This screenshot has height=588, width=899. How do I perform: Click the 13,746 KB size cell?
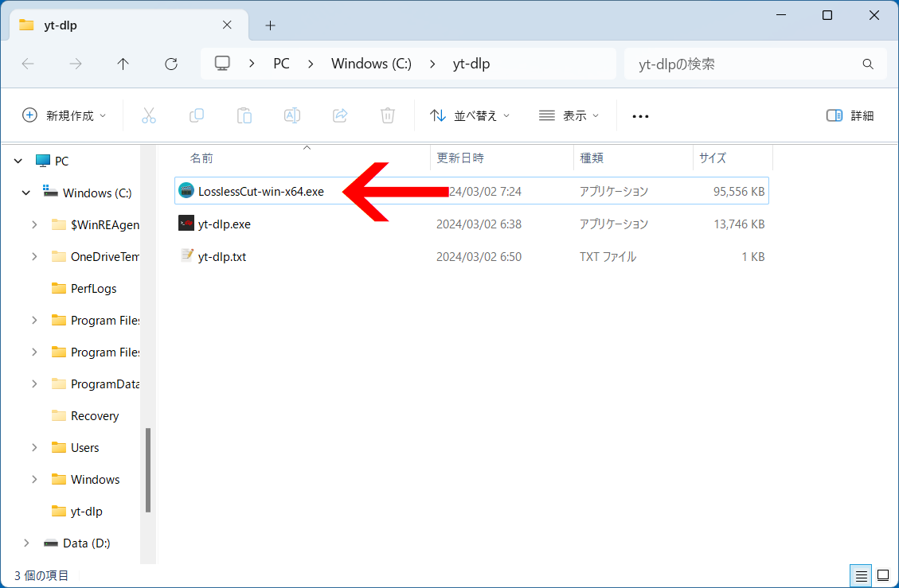pyautogui.click(x=738, y=224)
